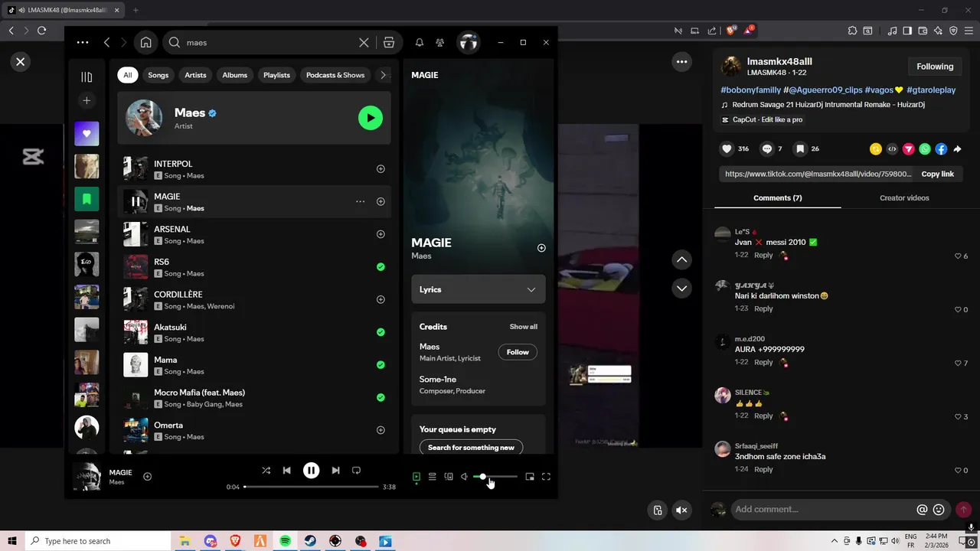Add MAGIE to playlist in Now Playing panel
Viewport: 980px width, 551px height.
click(x=541, y=248)
